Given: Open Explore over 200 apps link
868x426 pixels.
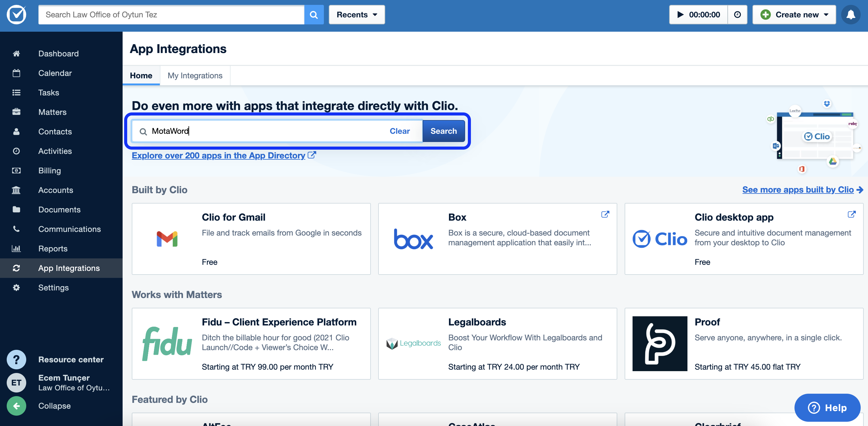Looking at the screenshot, I should [x=218, y=155].
